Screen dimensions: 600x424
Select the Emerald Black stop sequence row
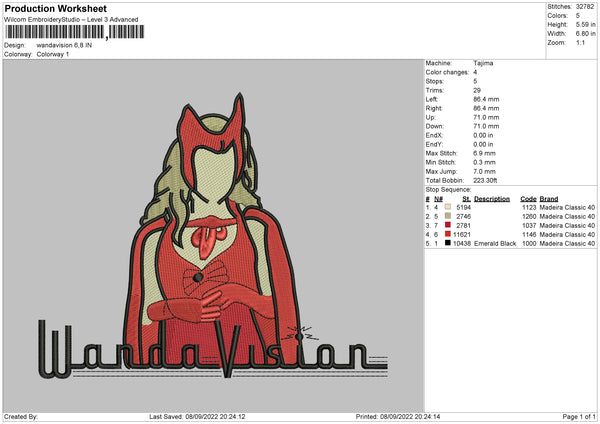[510, 243]
